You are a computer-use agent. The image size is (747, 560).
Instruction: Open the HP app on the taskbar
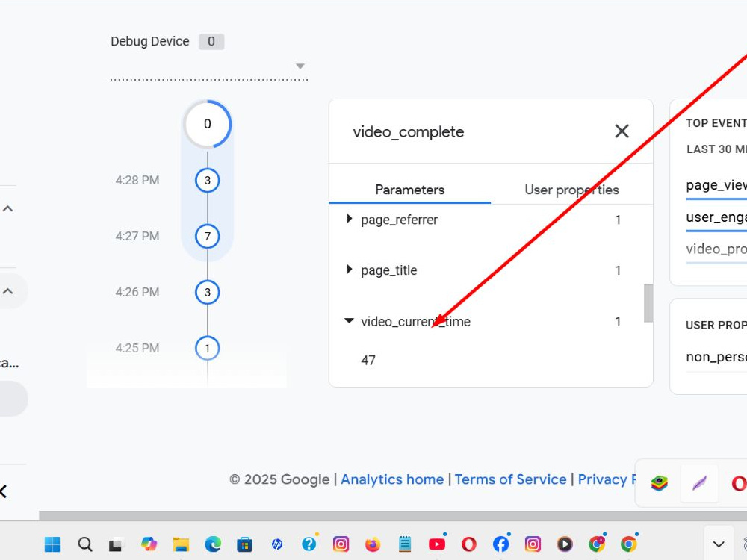point(277,544)
